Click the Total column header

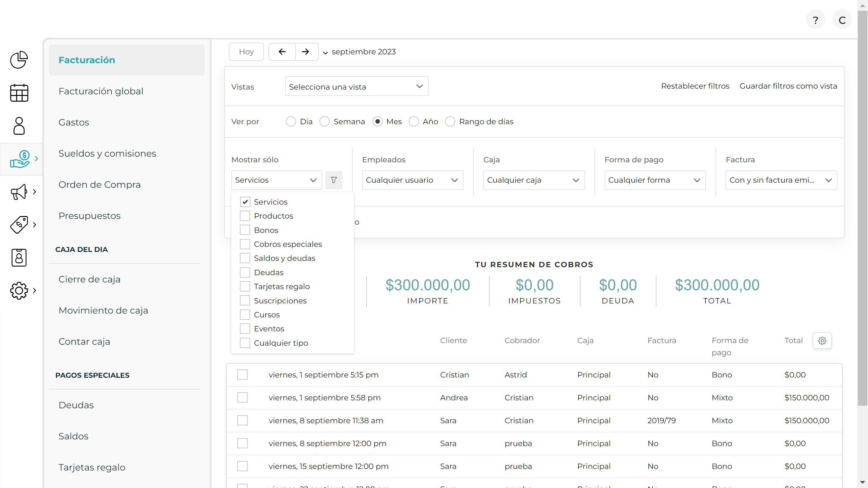click(x=793, y=340)
